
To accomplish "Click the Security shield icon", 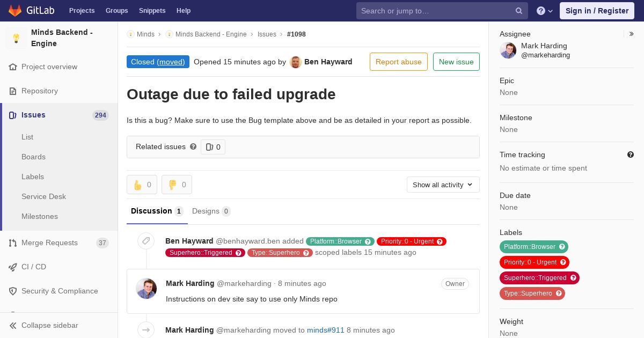I will (13, 291).
